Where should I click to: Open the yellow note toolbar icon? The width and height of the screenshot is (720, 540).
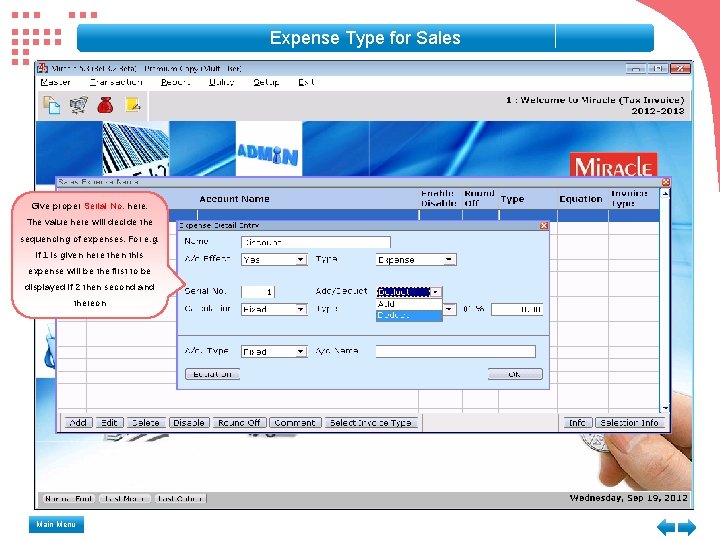click(x=133, y=105)
